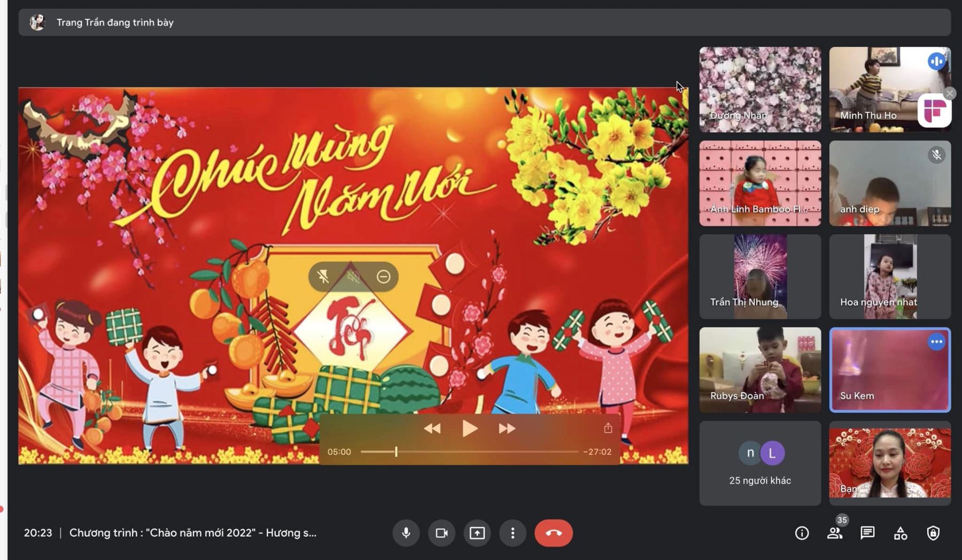Click the present screen icon
This screenshot has height=560, width=962.
coord(477,533)
